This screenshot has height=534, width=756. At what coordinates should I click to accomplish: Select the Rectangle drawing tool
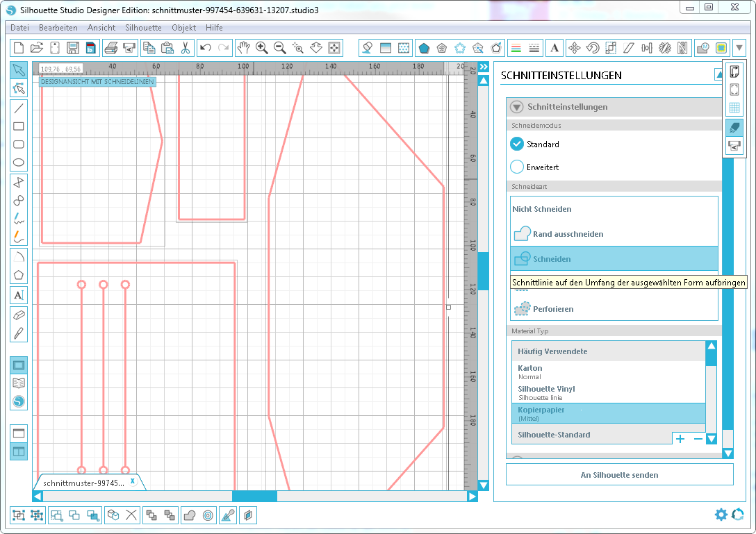click(x=19, y=126)
